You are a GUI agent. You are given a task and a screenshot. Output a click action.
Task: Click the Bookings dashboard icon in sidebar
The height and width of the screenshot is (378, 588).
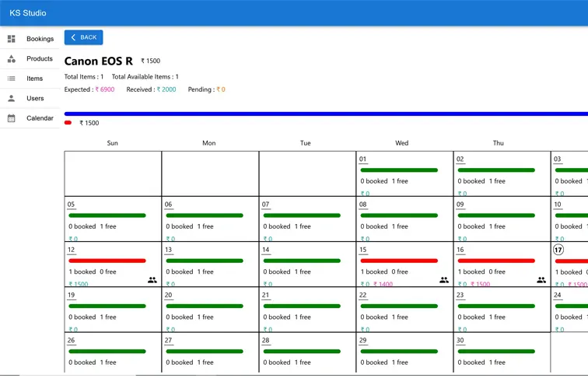coord(11,39)
